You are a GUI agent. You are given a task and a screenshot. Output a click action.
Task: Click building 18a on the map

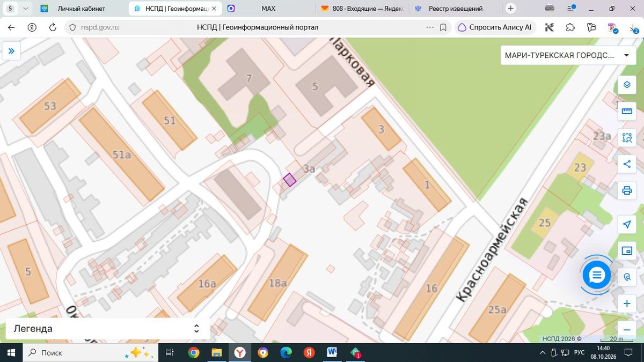point(277,283)
